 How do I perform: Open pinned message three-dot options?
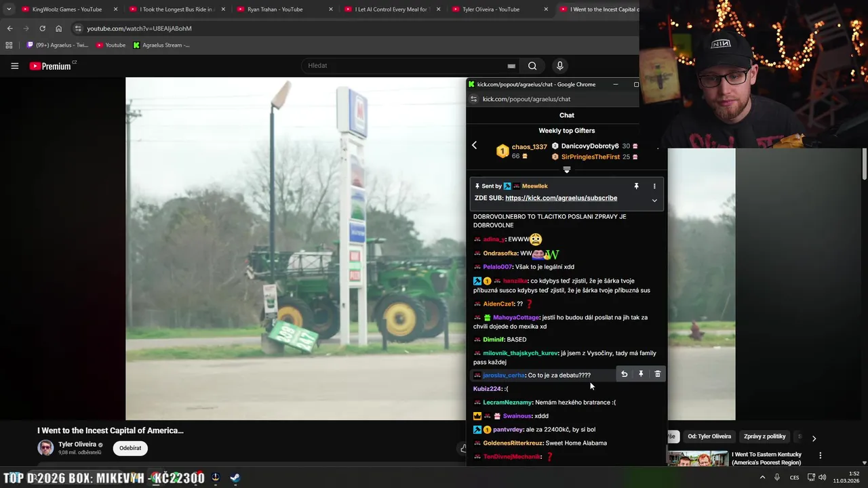click(x=654, y=186)
